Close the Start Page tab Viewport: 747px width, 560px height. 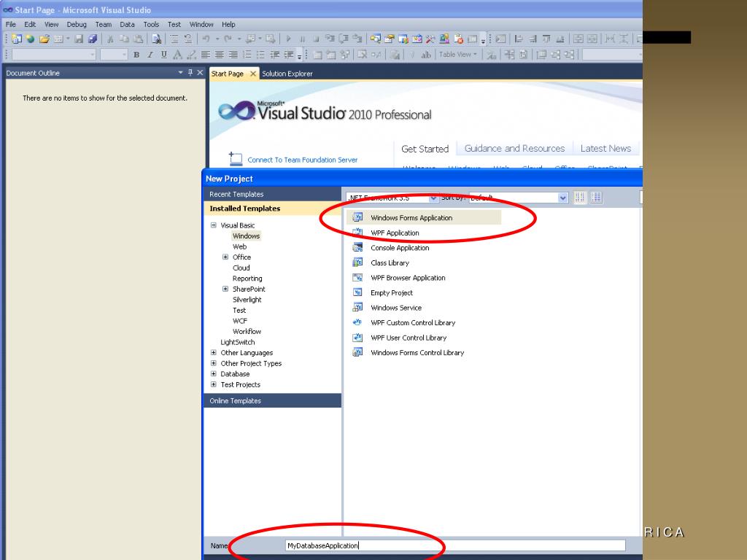pos(253,74)
